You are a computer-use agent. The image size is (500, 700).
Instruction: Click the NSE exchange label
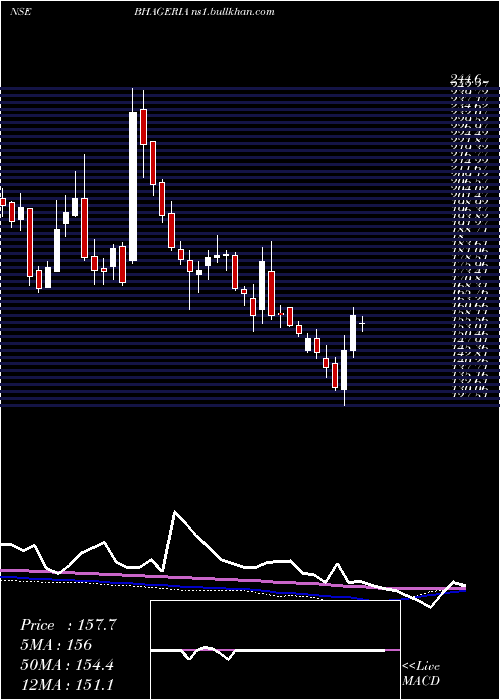tap(21, 12)
